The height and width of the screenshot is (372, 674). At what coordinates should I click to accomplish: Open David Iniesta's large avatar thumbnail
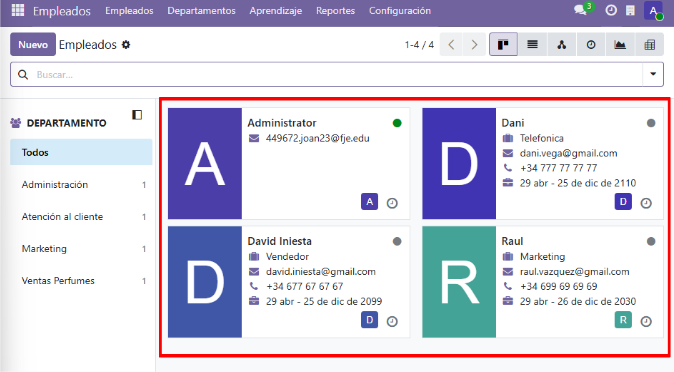pos(205,282)
